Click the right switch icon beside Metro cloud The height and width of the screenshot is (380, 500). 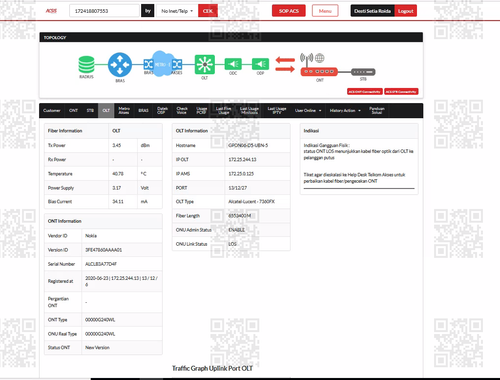click(177, 64)
